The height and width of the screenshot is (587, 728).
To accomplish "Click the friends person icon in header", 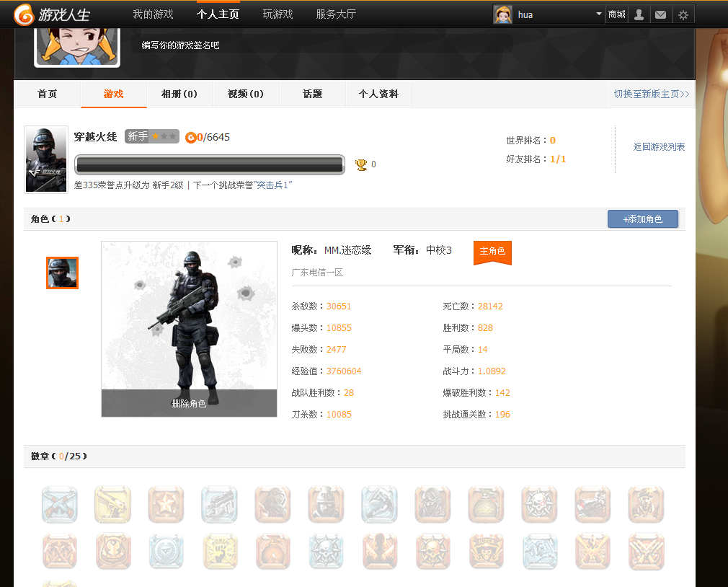I will (x=639, y=15).
